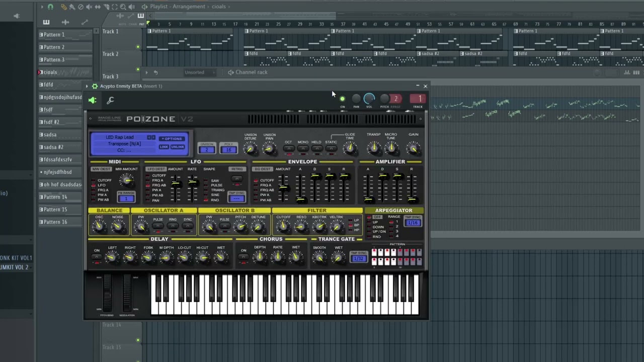Click the undo arrow in Channel rack
Screen dimensions: 644x362
tap(155, 72)
